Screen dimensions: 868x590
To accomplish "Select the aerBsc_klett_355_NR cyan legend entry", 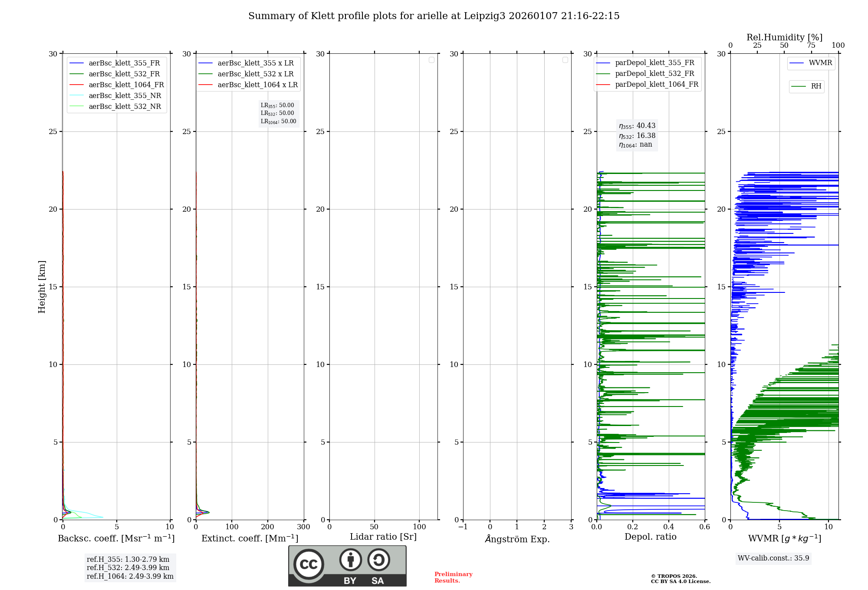I will (125, 96).
